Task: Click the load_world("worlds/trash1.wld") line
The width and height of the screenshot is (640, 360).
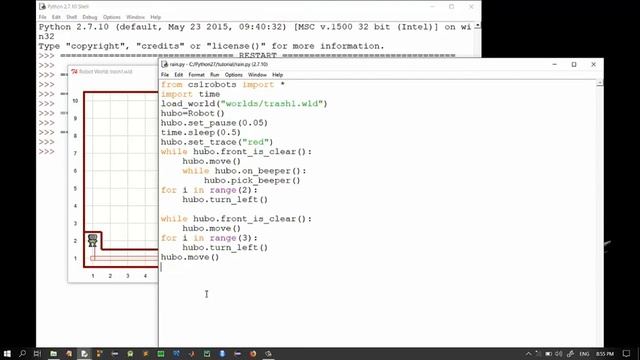Action: pyautogui.click(x=244, y=104)
